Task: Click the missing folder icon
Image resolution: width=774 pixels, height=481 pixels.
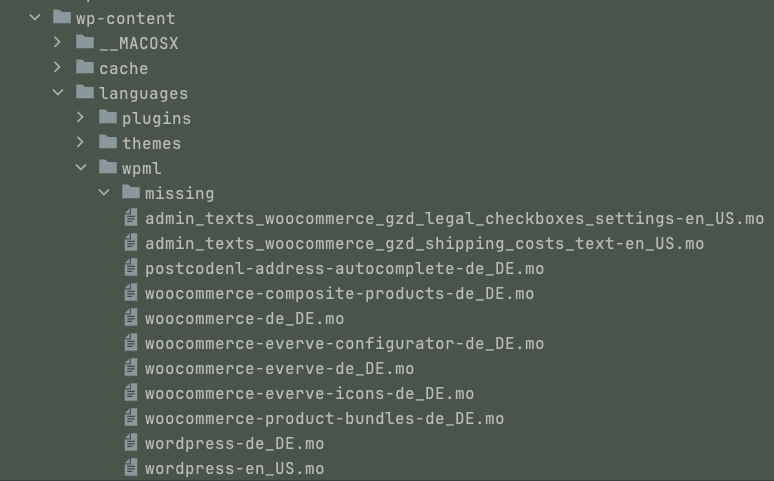Action: [131, 192]
